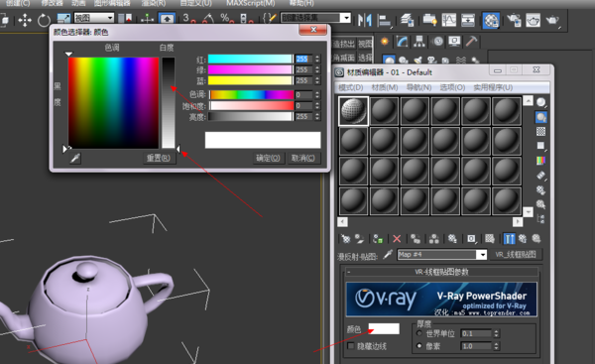Adjust the 亮度 value stepper
The height and width of the screenshot is (364, 595).
point(317,116)
